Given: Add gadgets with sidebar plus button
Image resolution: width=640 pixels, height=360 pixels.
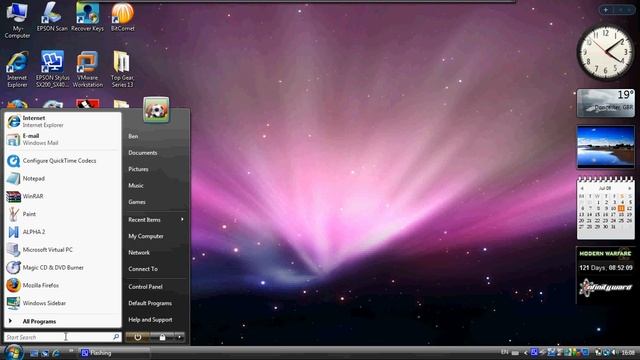Looking at the screenshot, I should 606,10.
